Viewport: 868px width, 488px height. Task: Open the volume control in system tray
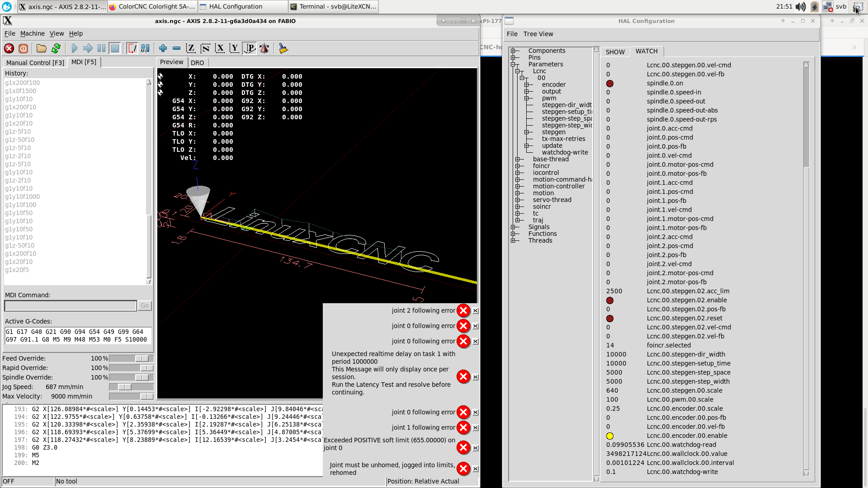point(801,6)
